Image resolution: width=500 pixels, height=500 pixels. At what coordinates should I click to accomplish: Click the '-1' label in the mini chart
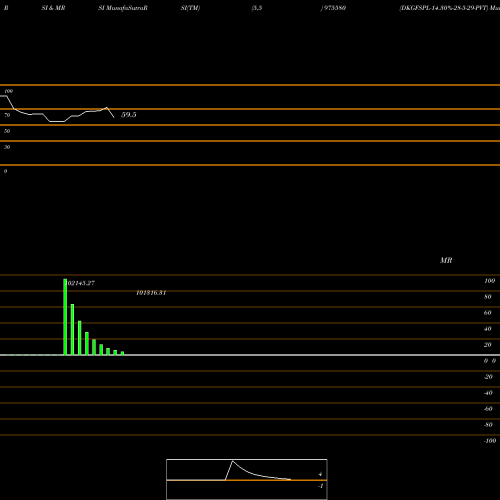[321, 486]
